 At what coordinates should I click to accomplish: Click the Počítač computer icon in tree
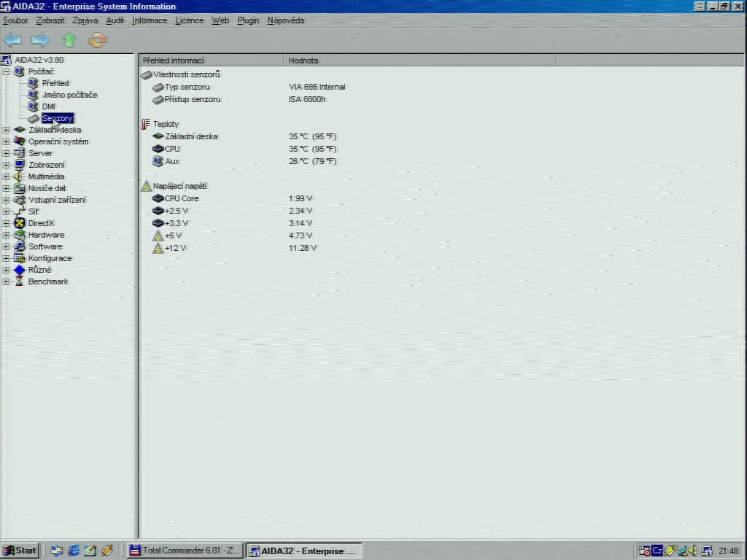(x=19, y=71)
